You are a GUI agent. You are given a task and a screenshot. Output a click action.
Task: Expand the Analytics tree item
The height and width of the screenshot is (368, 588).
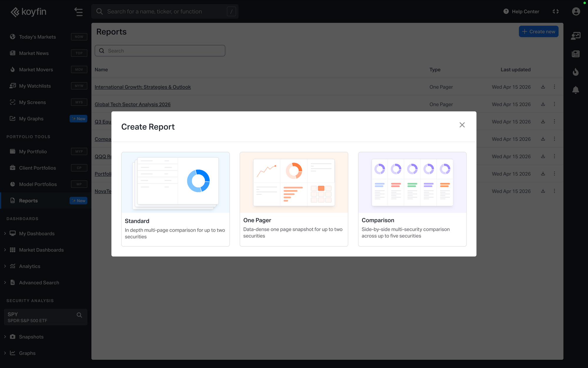(5, 266)
